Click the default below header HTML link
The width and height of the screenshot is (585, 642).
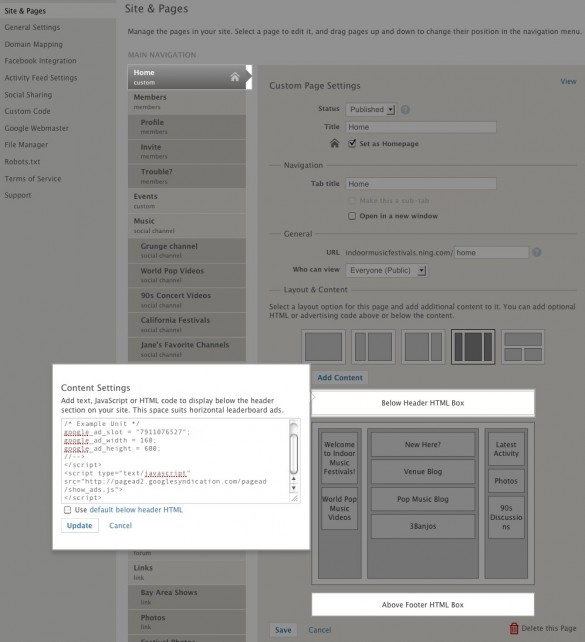click(x=136, y=510)
